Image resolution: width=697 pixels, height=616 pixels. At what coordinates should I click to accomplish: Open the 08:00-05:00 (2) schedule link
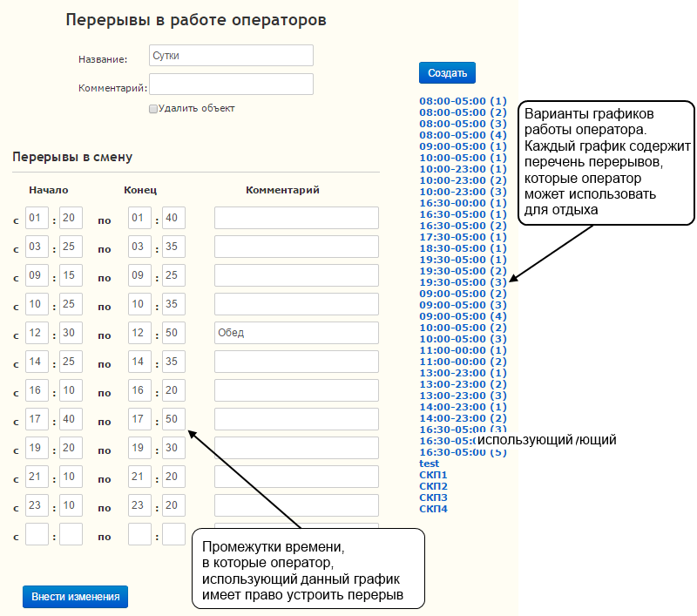464,112
